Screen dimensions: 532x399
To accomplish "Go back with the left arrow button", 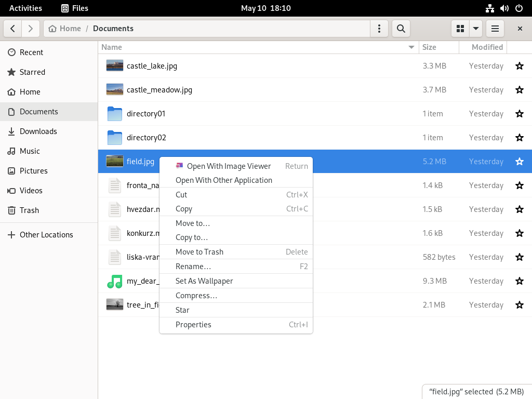I will click(13, 29).
